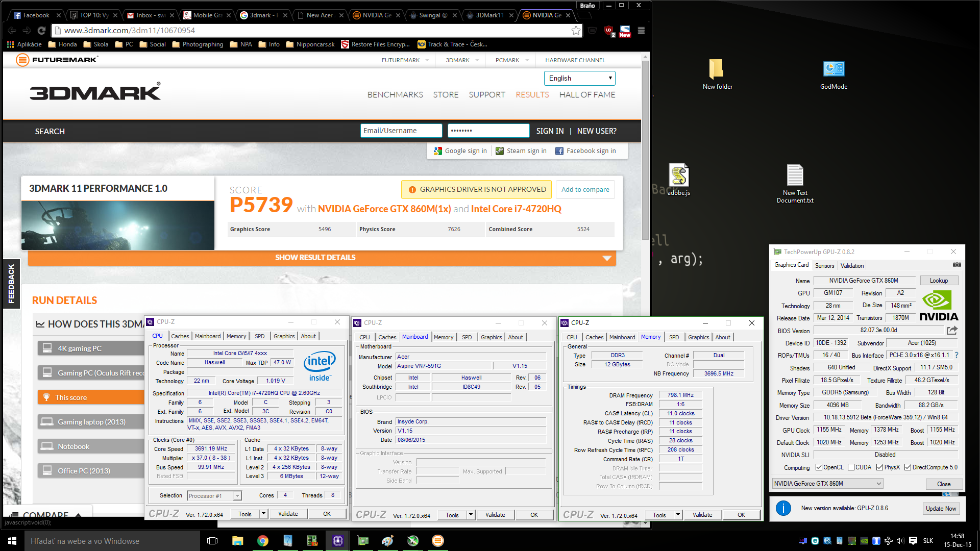Image resolution: width=980 pixels, height=551 pixels.
Task: Open the Caches tab in left CPU-Z
Action: (x=180, y=336)
